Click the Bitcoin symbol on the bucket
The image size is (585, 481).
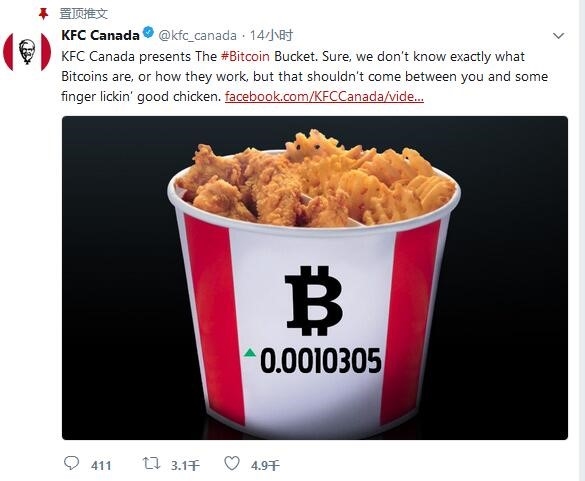pyautogui.click(x=313, y=300)
